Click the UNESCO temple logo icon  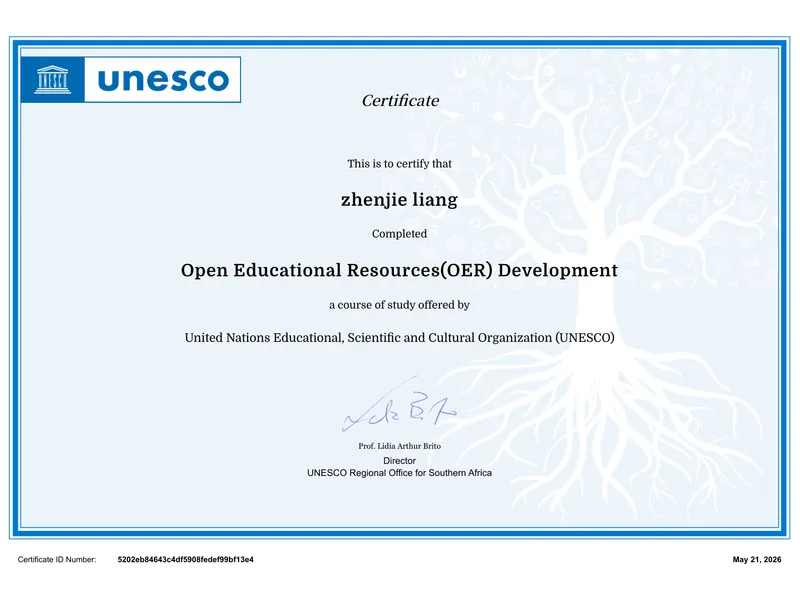pos(53,80)
